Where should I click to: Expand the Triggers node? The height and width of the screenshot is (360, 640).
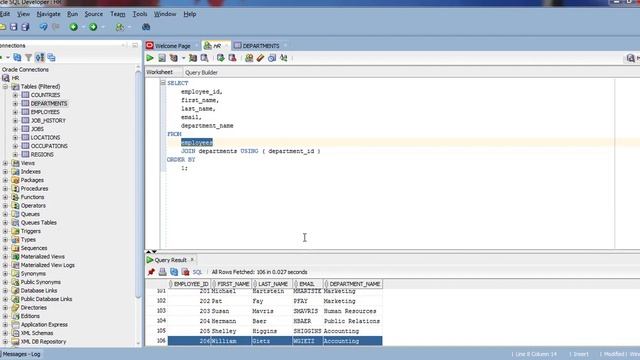5,231
